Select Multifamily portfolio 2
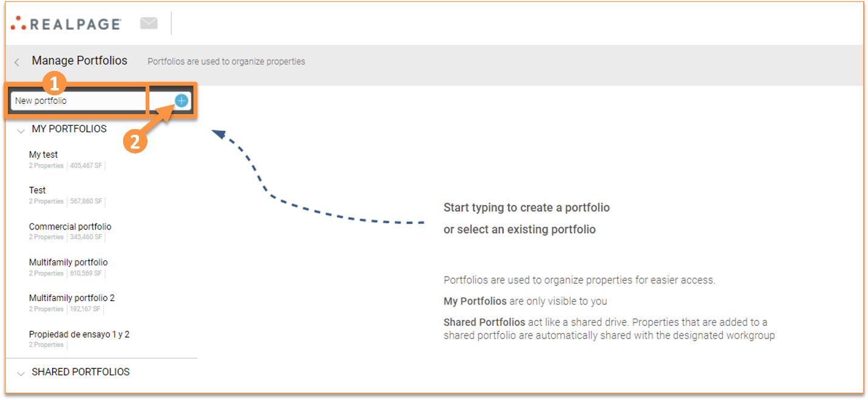This screenshot has width=868, height=400. (72, 297)
